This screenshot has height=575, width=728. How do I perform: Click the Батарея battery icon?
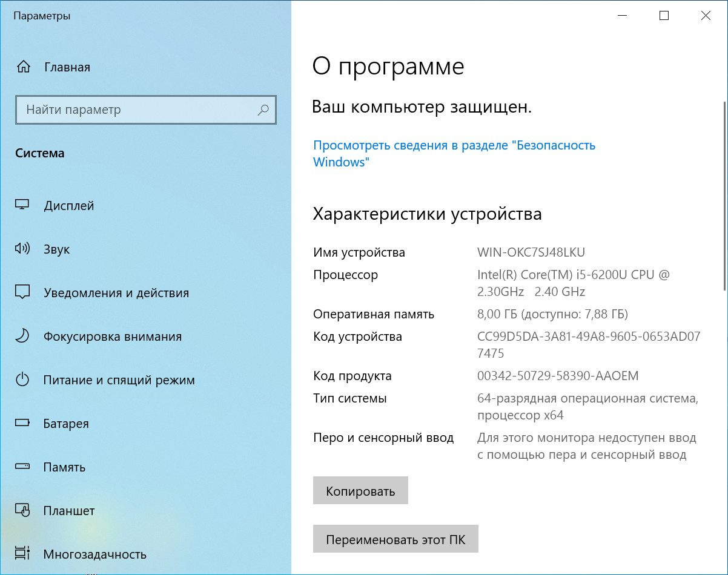tap(22, 424)
